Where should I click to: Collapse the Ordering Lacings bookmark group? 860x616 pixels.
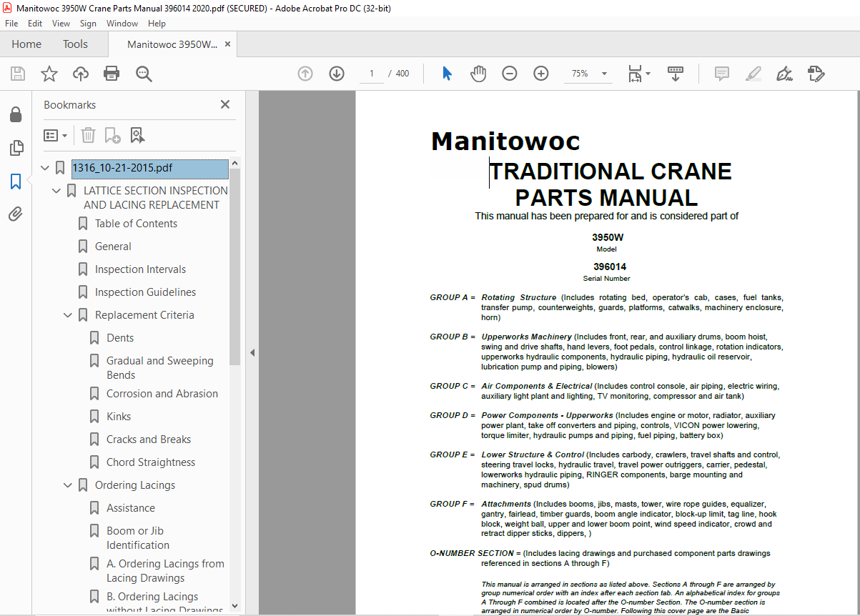69,485
